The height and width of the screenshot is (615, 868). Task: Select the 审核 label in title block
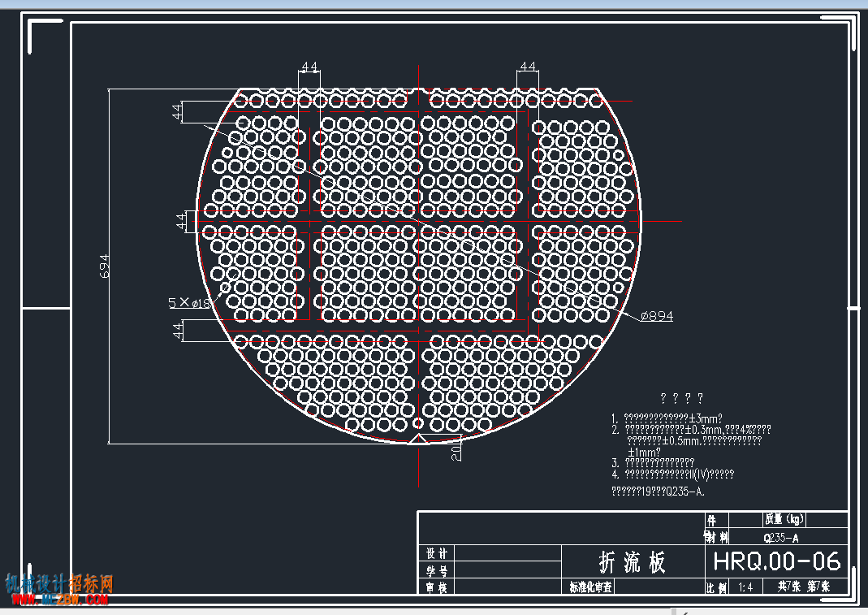pyautogui.click(x=437, y=587)
